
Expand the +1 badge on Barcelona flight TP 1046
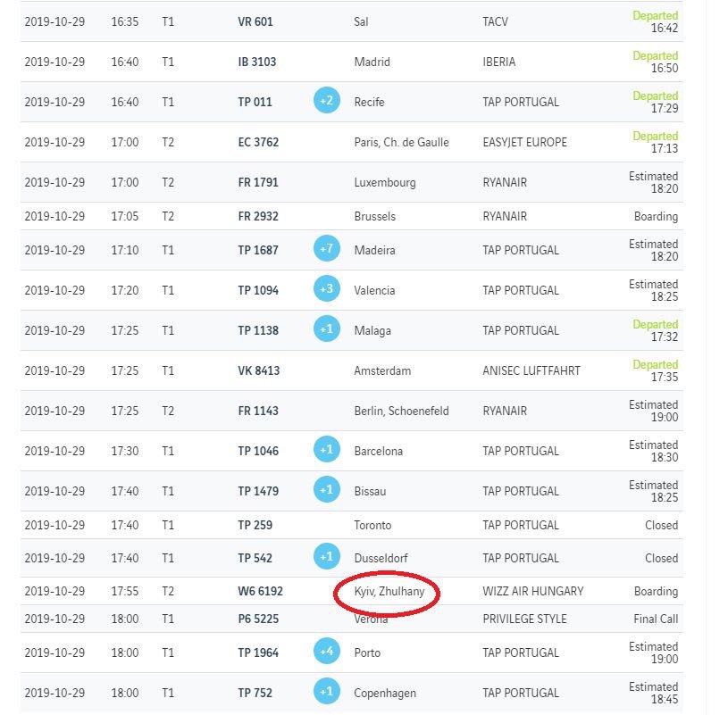(327, 449)
